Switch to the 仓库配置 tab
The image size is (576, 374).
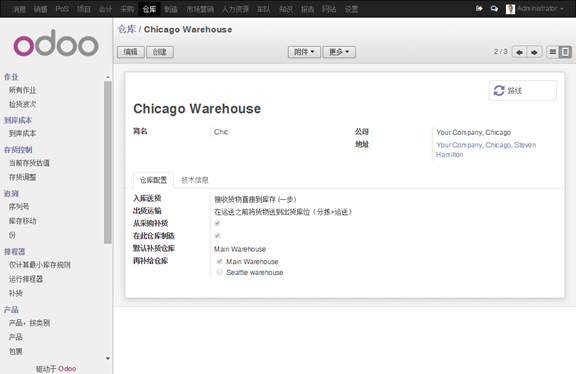[153, 180]
